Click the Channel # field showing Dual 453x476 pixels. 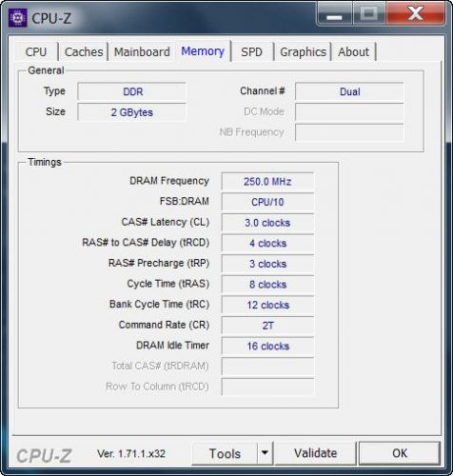point(349,91)
